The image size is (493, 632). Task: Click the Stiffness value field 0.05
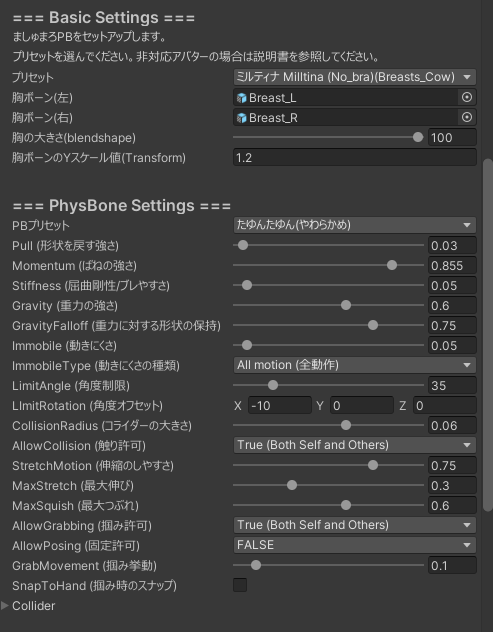(x=452, y=285)
